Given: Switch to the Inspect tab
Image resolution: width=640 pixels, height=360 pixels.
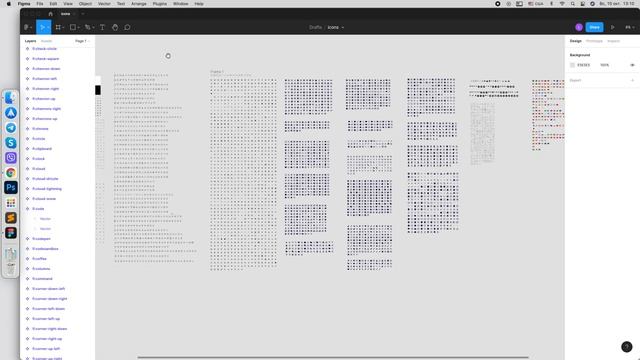Looking at the screenshot, I should coord(613,41).
